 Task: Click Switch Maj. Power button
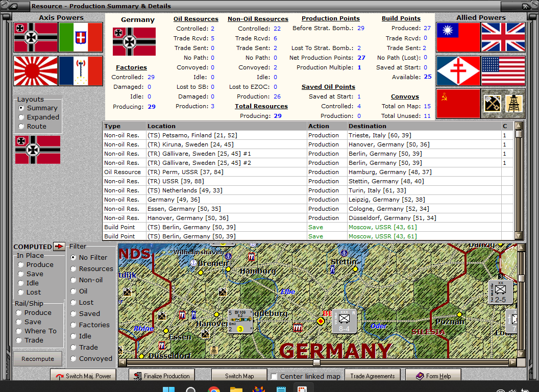(x=83, y=376)
